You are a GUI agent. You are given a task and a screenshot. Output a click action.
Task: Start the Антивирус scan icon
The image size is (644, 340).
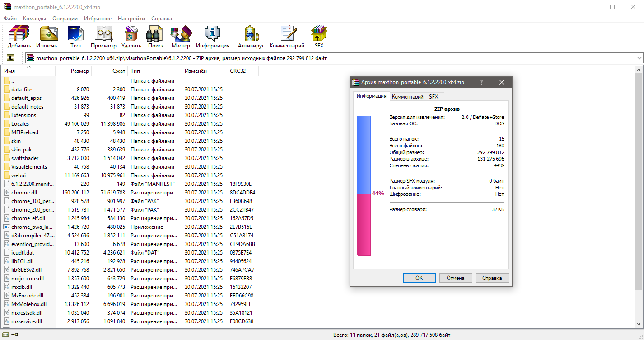[x=252, y=37]
